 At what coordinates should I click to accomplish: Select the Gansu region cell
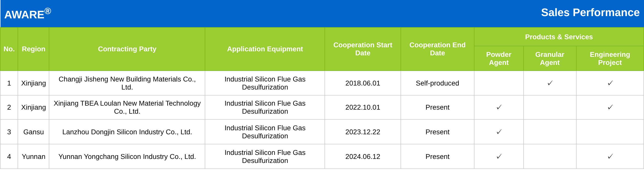click(x=33, y=132)
